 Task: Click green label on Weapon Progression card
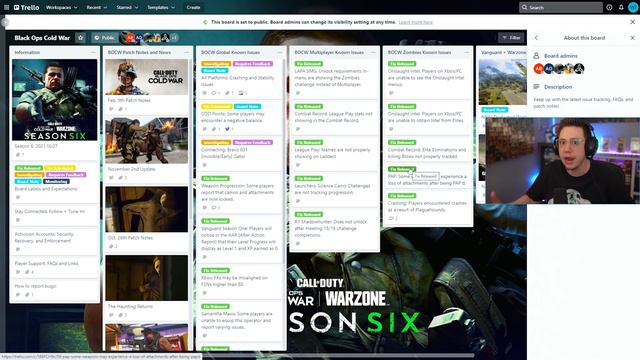click(x=216, y=178)
